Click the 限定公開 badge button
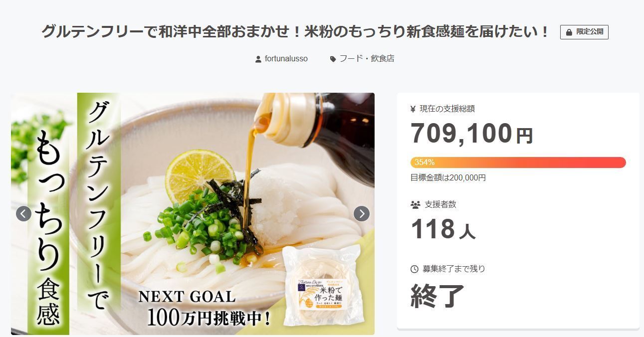This screenshot has height=337, width=644. 584,32
